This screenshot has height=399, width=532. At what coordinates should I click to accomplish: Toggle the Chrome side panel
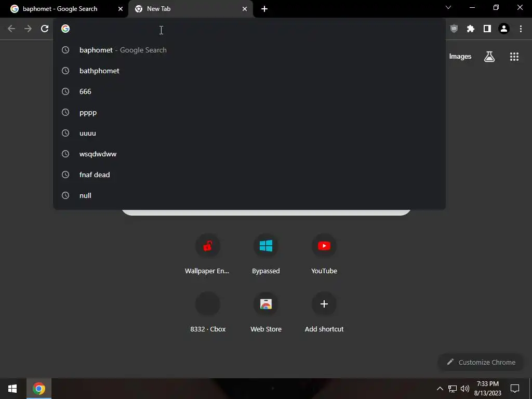click(x=487, y=29)
